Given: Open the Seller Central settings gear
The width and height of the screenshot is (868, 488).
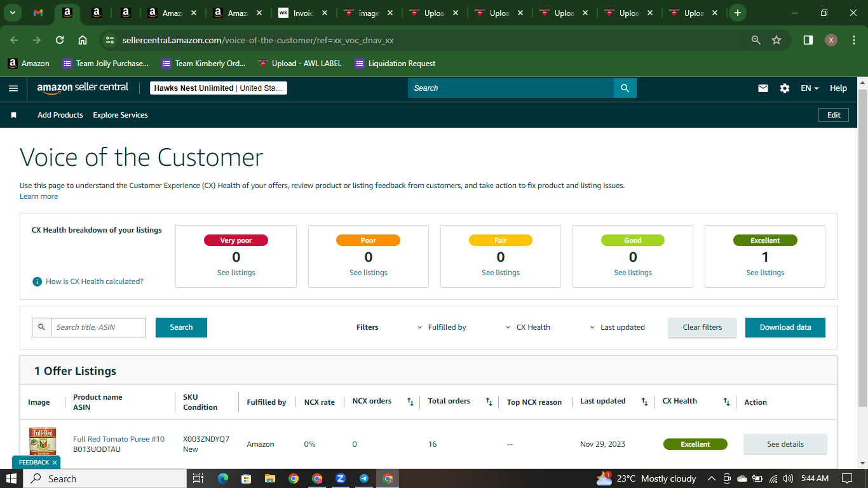Looking at the screenshot, I should [x=785, y=88].
